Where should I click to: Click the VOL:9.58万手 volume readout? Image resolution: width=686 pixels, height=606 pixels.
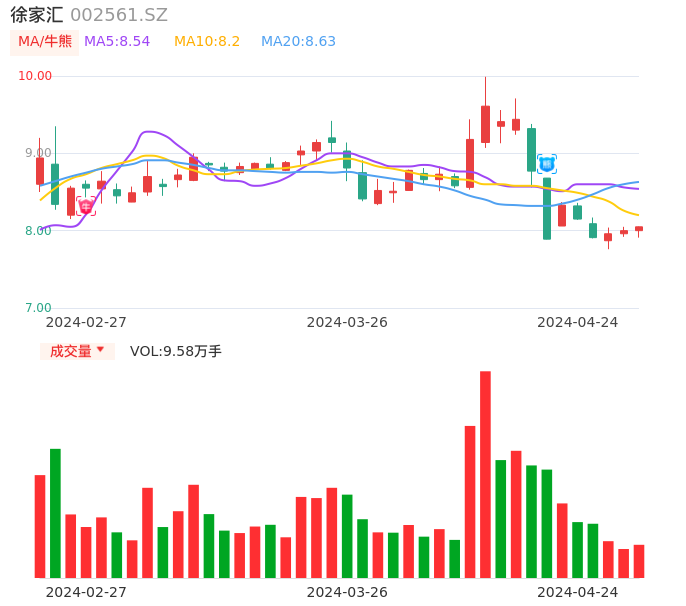[x=176, y=351]
